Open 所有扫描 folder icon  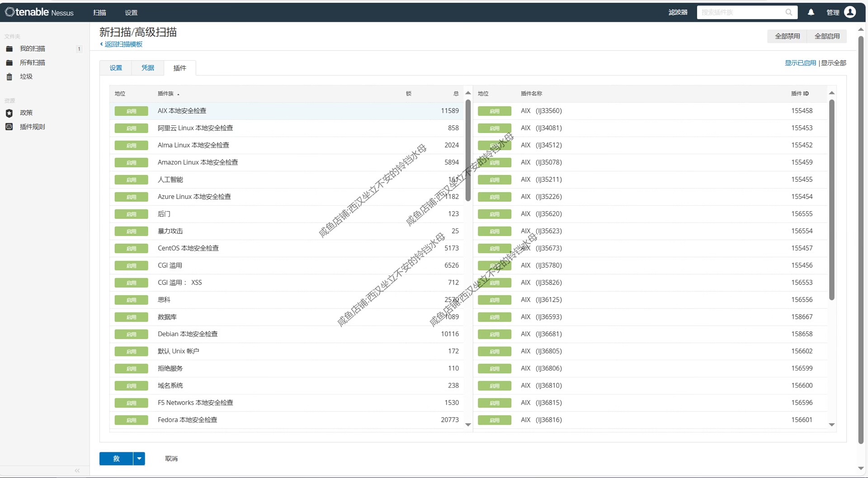9,63
